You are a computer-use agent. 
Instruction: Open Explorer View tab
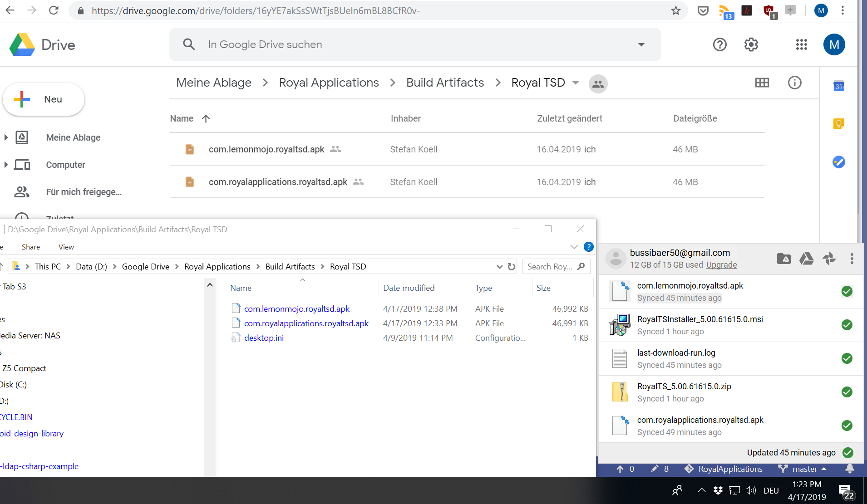click(x=66, y=247)
